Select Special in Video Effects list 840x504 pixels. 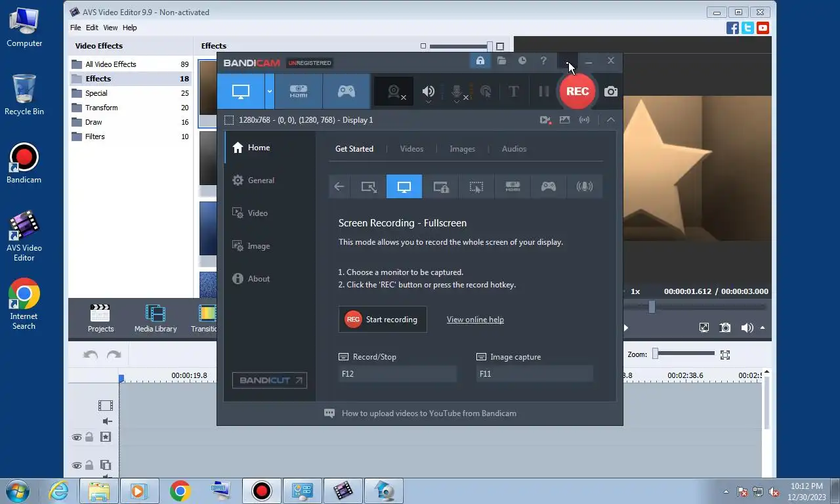[129, 93]
